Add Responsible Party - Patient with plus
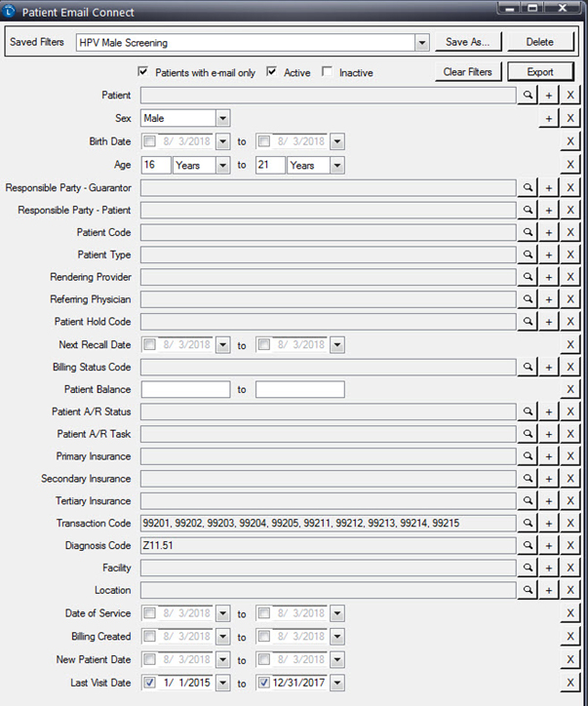 548,210
